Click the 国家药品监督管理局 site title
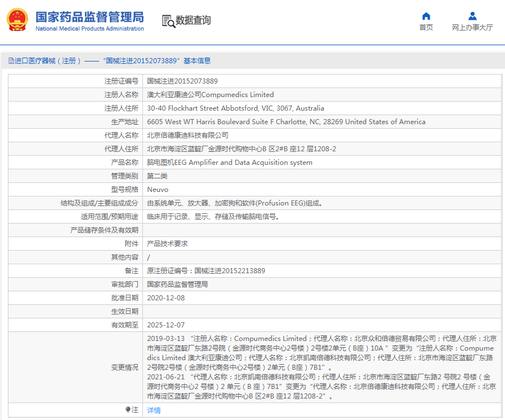 click(89, 16)
